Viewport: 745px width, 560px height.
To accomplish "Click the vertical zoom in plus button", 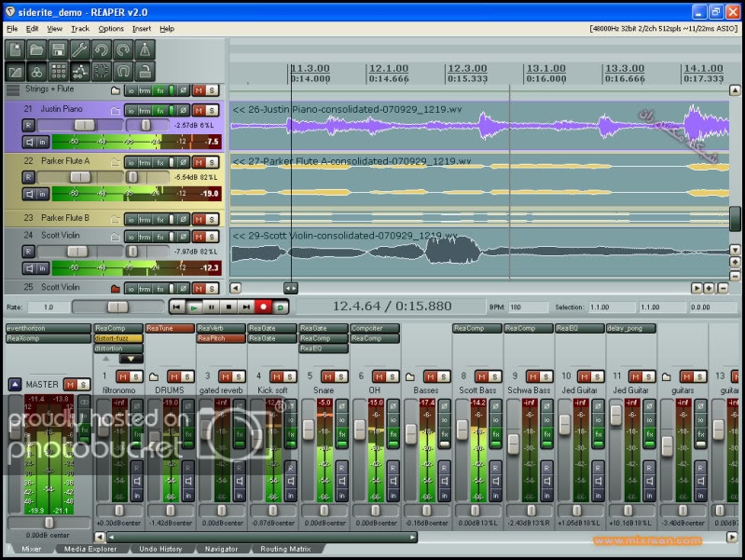I will tap(735, 262).
